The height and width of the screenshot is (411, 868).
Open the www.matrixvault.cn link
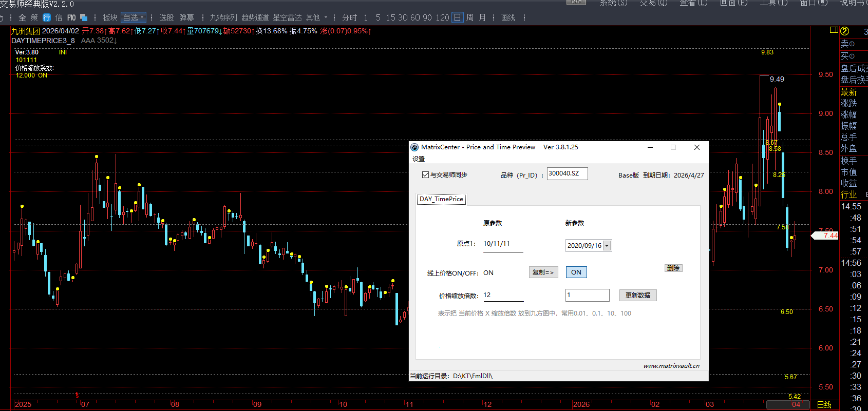click(x=671, y=366)
